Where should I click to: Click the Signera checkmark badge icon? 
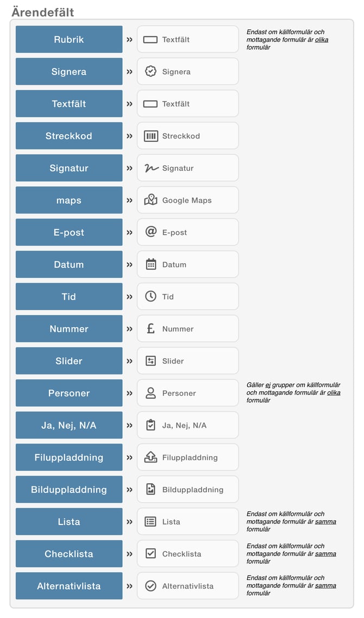tap(150, 71)
